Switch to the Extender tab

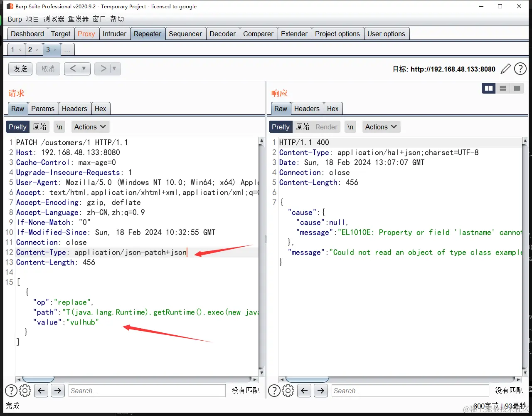(294, 34)
